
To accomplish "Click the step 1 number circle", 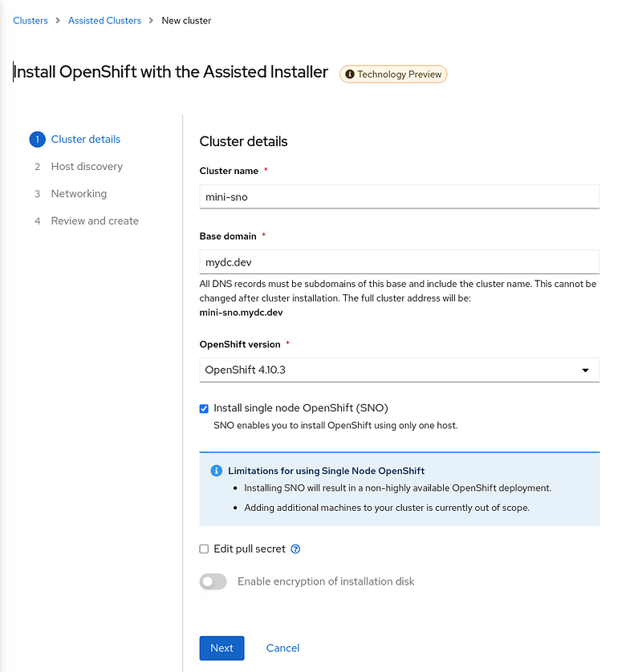I will coord(37,140).
